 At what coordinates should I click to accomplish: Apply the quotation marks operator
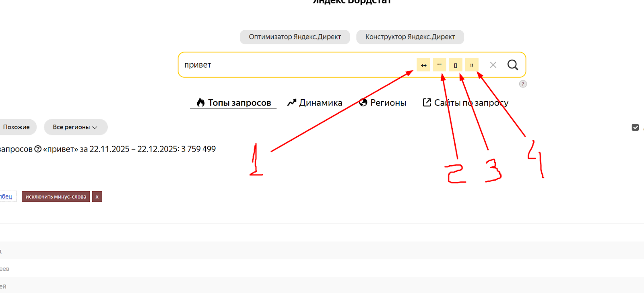click(439, 65)
